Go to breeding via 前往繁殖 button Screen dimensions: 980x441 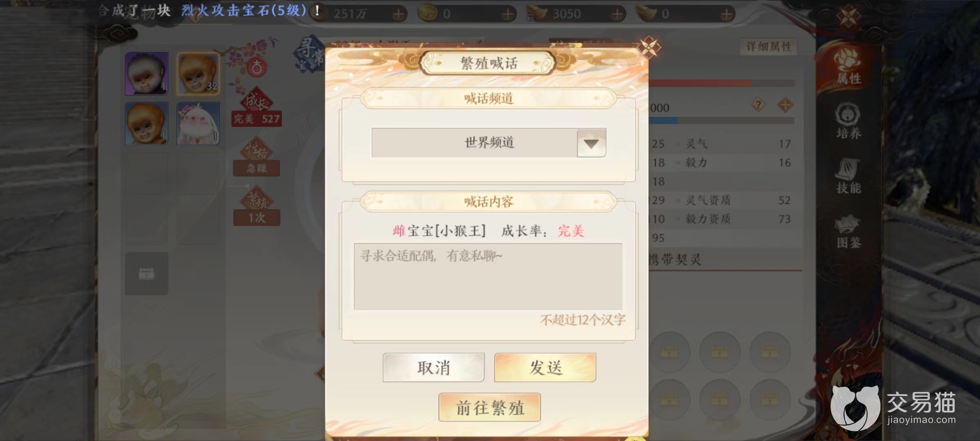click(x=490, y=407)
